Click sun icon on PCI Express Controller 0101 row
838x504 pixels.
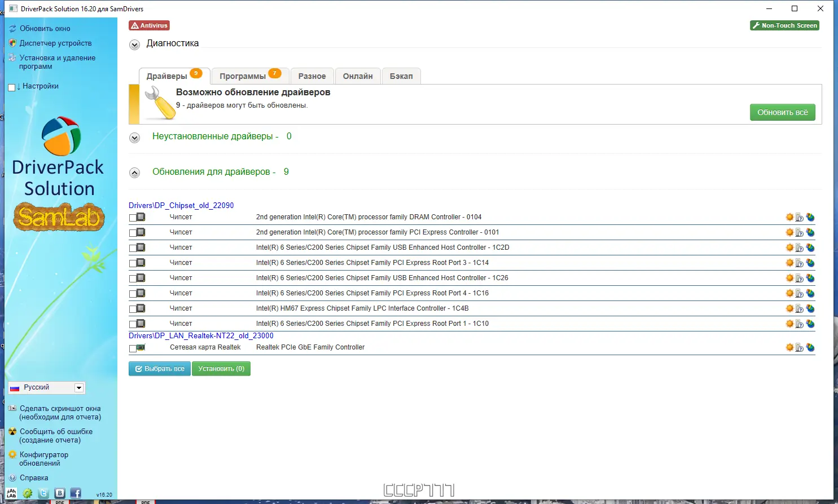point(789,232)
